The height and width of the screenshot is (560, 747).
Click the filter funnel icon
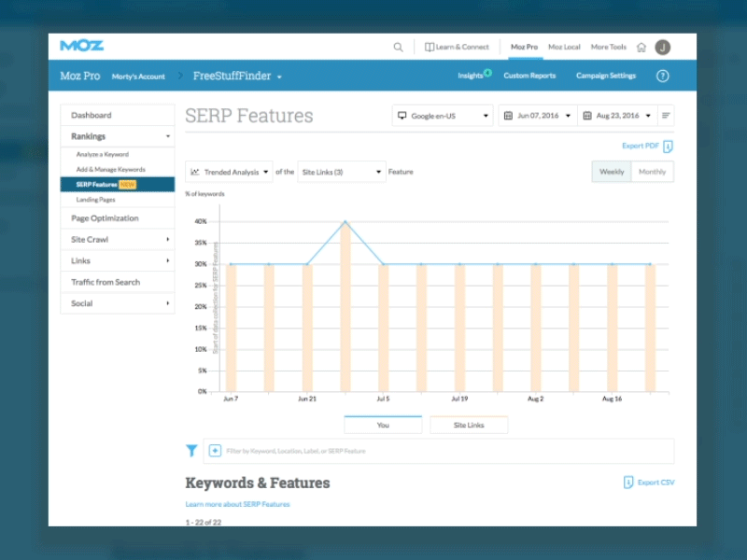coord(191,451)
